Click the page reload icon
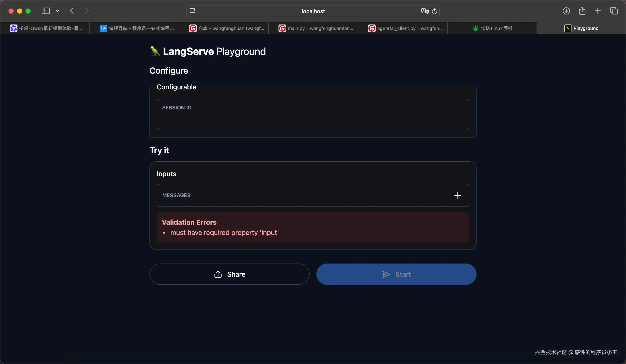This screenshot has height=364, width=626. (434, 11)
